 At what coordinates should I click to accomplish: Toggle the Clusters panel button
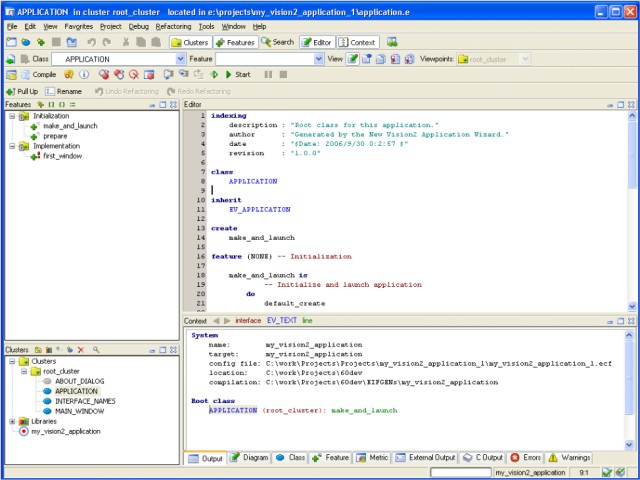pyautogui.click(x=189, y=42)
